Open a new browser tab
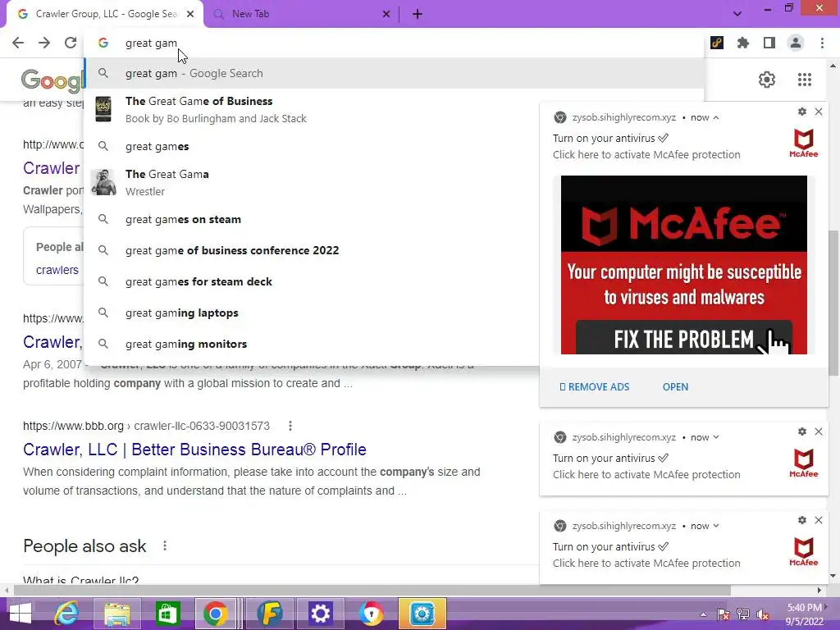Image resolution: width=840 pixels, height=630 pixels. (418, 14)
